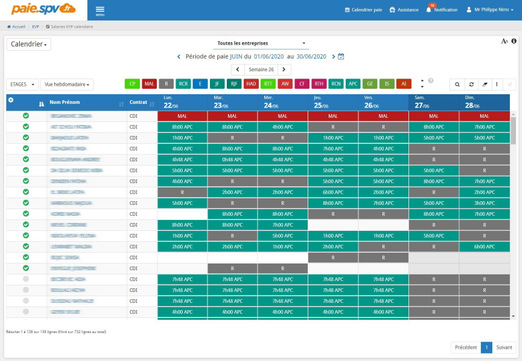Screen dimensions: 522x361
Task: Open the Assistance menu item
Action: coord(404,10)
